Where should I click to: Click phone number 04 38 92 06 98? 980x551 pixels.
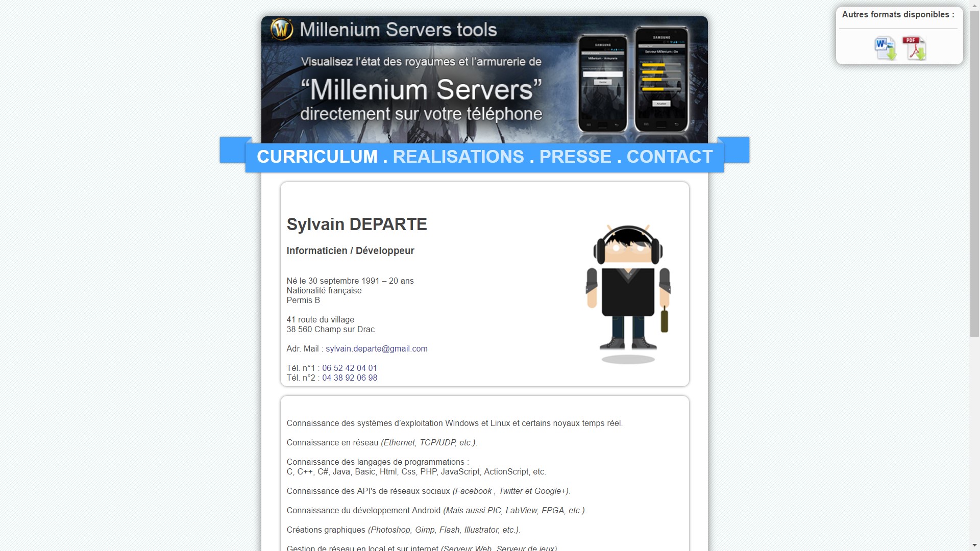pyautogui.click(x=349, y=378)
